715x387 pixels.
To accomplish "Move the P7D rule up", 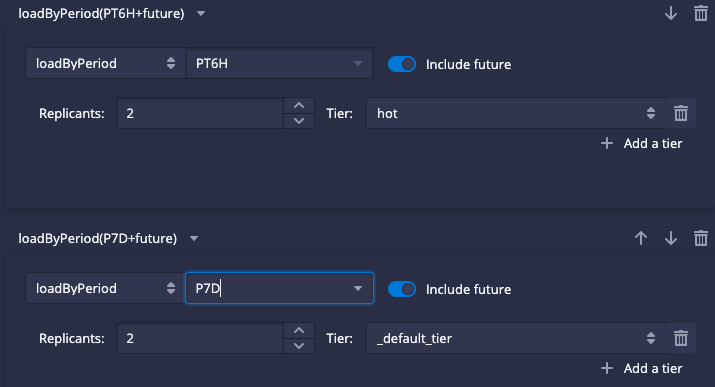I will tap(641, 238).
